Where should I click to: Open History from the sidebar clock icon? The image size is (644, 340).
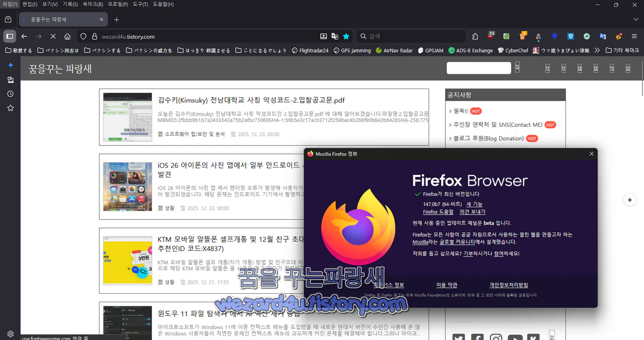click(10, 94)
